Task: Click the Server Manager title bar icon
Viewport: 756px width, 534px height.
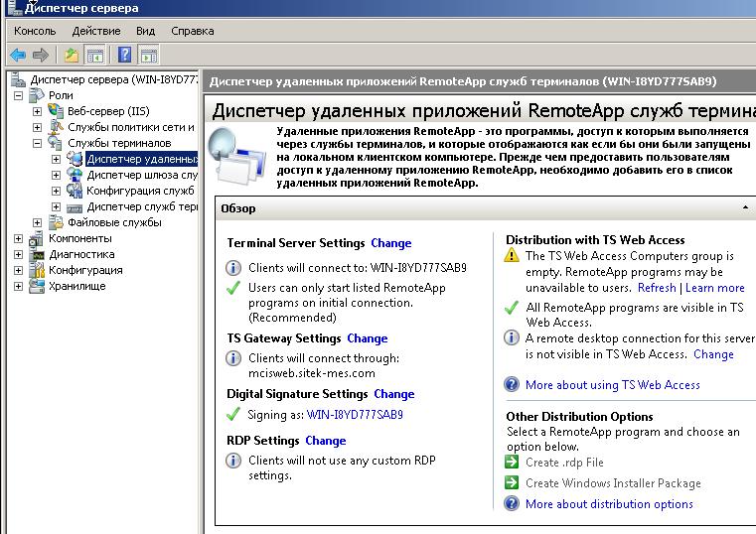Action: 16,7
